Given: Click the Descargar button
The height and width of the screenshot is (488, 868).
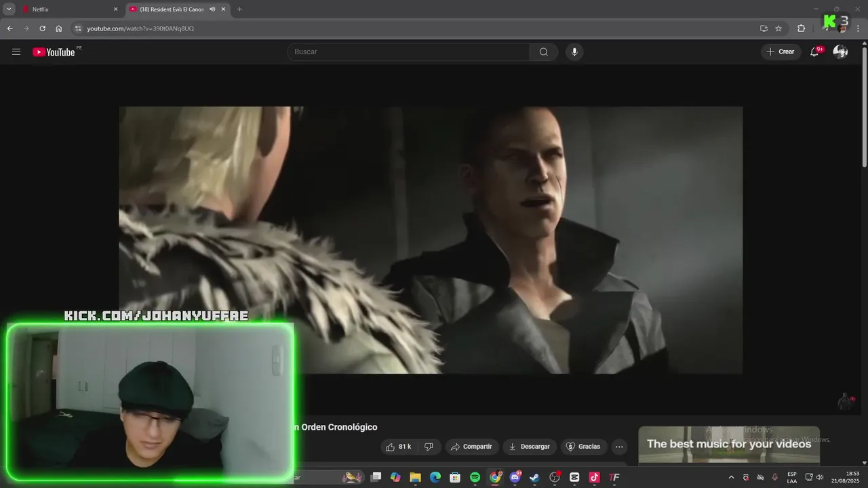Looking at the screenshot, I should 530,447.
